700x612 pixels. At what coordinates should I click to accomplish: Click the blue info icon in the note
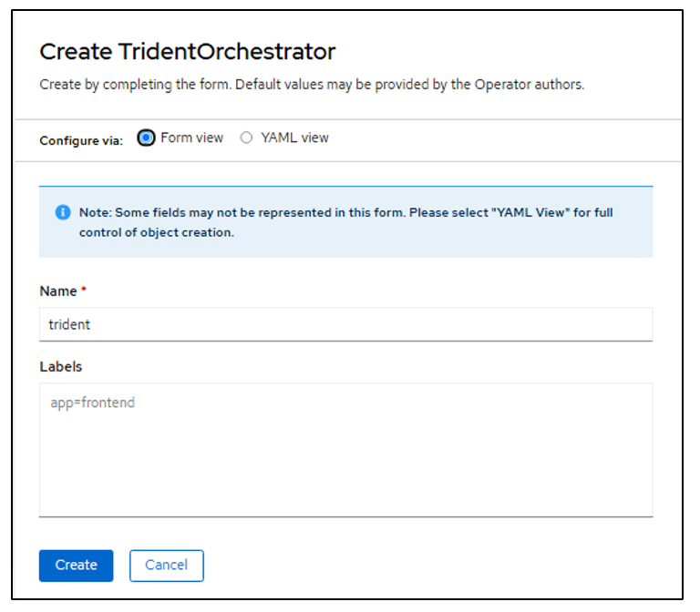click(x=63, y=212)
